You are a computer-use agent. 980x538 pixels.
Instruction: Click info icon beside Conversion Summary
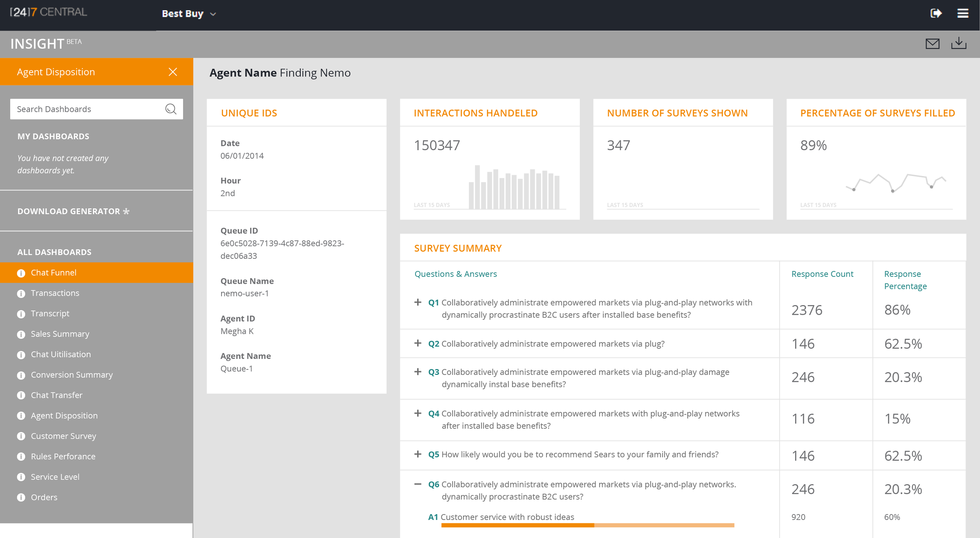coord(21,375)
